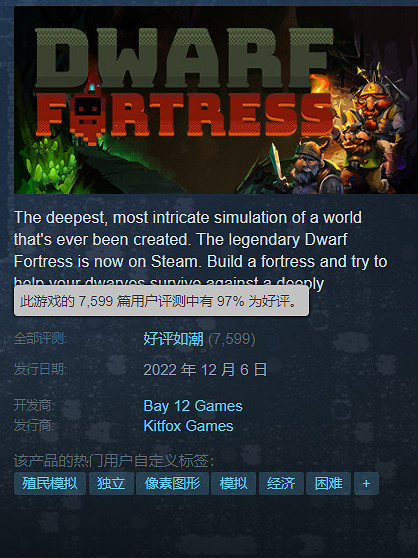
Task: Open the 像素图形 tag
Action: [172, 484]
